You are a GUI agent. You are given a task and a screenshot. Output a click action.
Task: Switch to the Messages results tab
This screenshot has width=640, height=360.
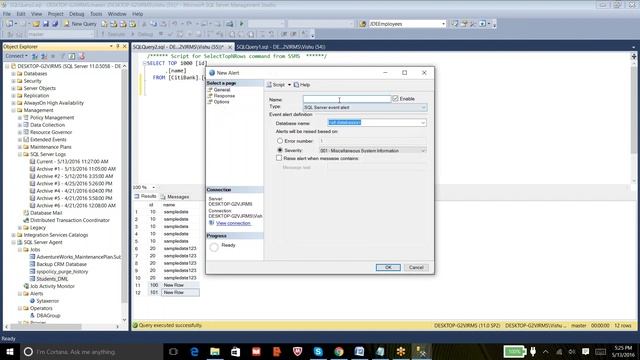pos(175,196)
